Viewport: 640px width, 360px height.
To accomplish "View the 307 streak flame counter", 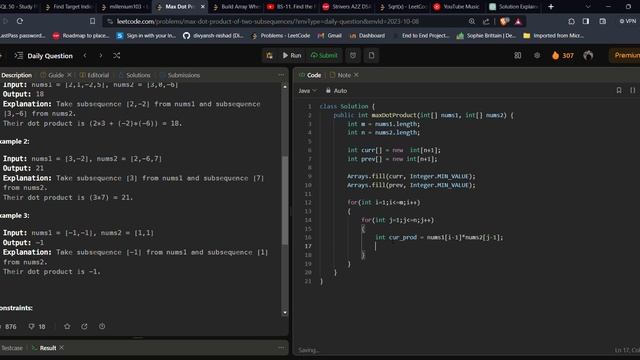I will 563,56.
